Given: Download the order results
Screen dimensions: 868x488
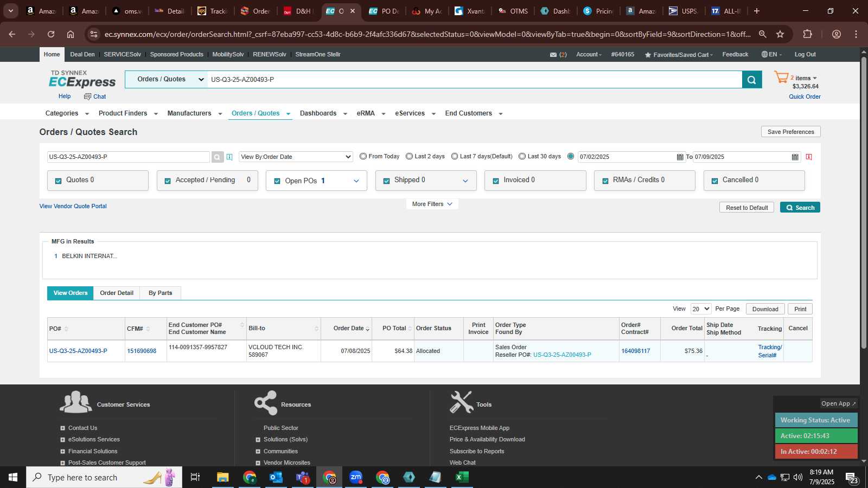Looking at the screenshot, I should (x=765, y=309).
